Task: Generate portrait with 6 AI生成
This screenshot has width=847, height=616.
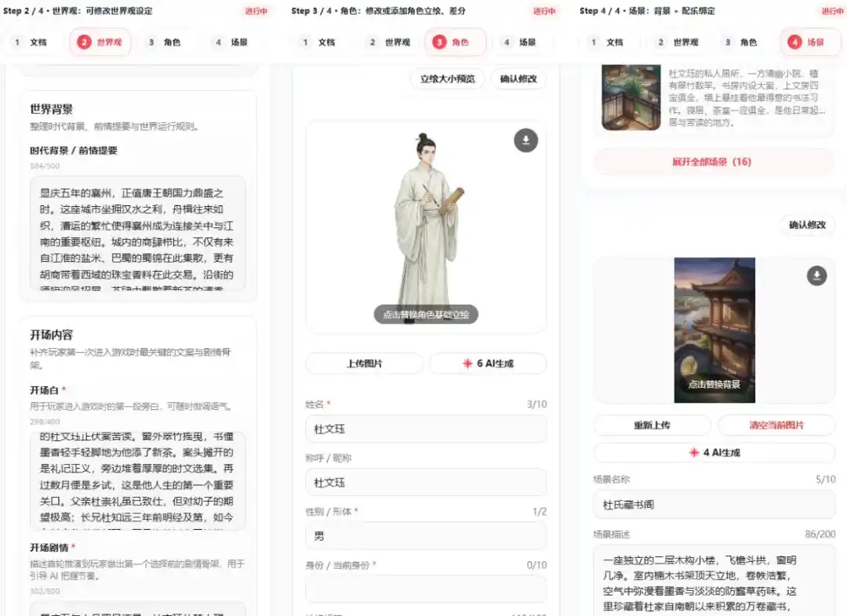Action: pyautogui.click(x=488, y=364)
